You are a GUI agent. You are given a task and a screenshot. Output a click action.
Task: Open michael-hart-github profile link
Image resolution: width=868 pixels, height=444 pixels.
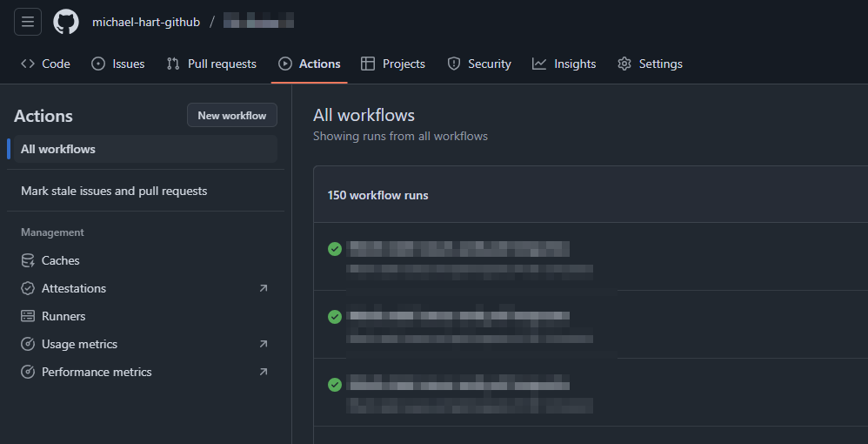146,22
